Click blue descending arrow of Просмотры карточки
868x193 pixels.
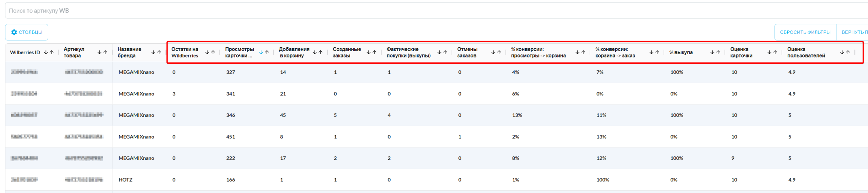coord(261,52)
